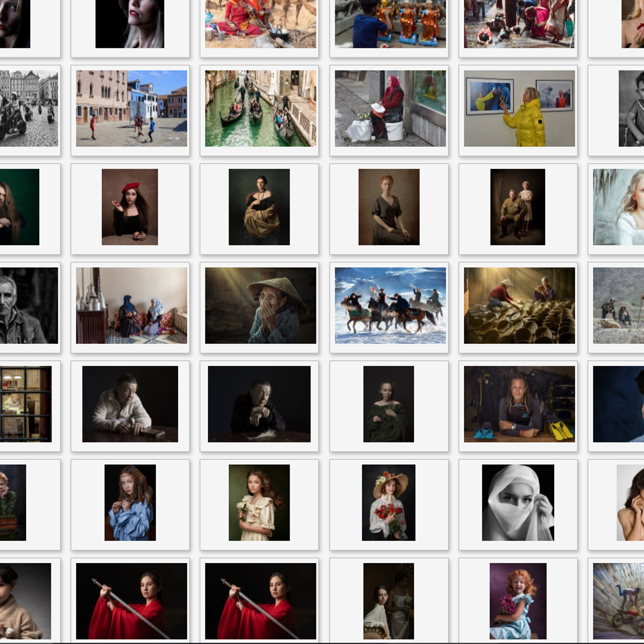
Task: Select the diver with fins on table portrait
Action: [x=519, y=405]
